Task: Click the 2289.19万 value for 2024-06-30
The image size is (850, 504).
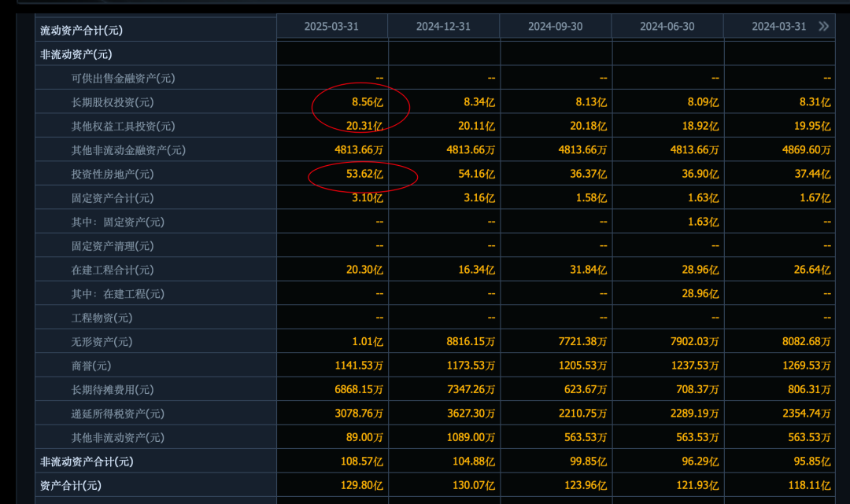Action: (x=694, y=413)
